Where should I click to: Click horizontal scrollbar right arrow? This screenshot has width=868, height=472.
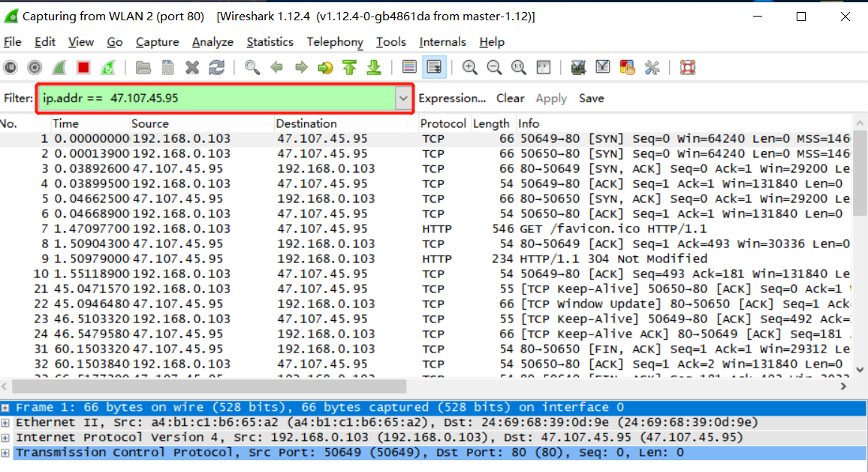coord(844,386)
